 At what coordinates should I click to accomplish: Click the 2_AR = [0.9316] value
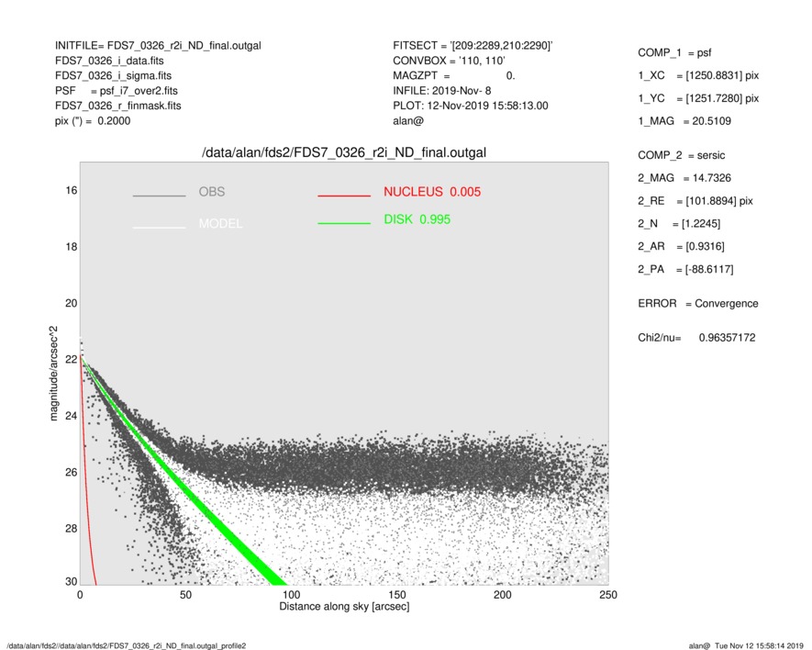(x=681, y=247)
